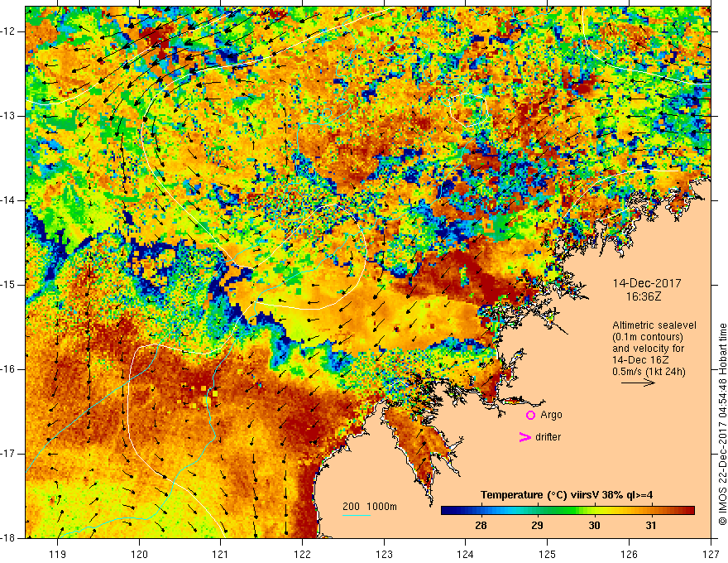This screenshot has width=728, height=563.
Task: Click the 'Argo' legend label
Action: coord(551,415)
